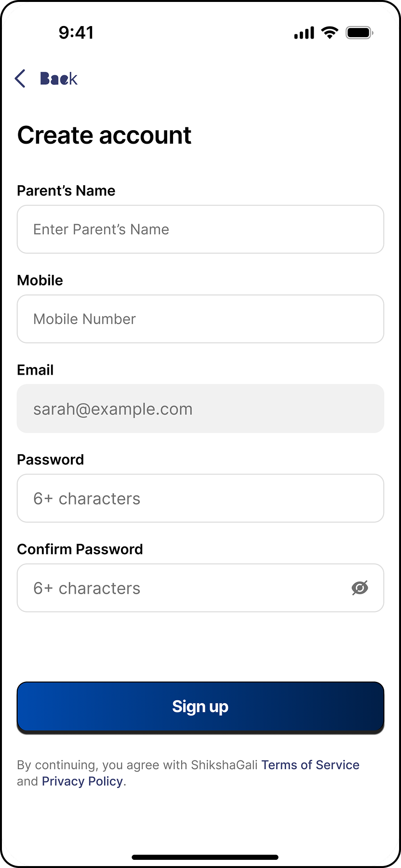Tap the back chevron arrow
This screenshot has width=401, height=868.
(x=20, y=79)
